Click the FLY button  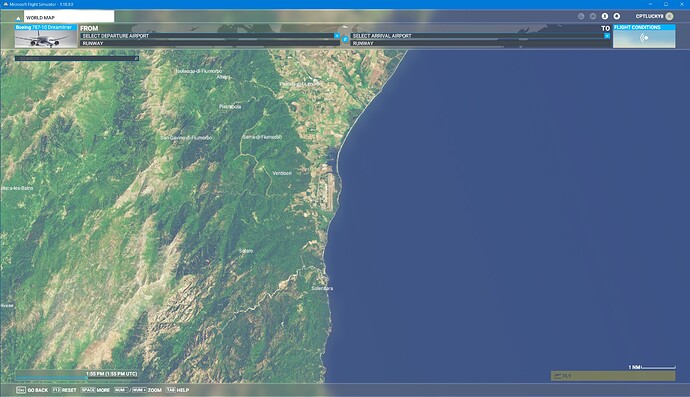point(613,376)
